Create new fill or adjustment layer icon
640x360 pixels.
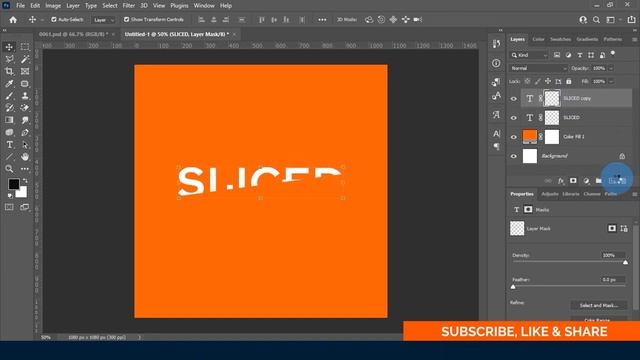[586, 181]
